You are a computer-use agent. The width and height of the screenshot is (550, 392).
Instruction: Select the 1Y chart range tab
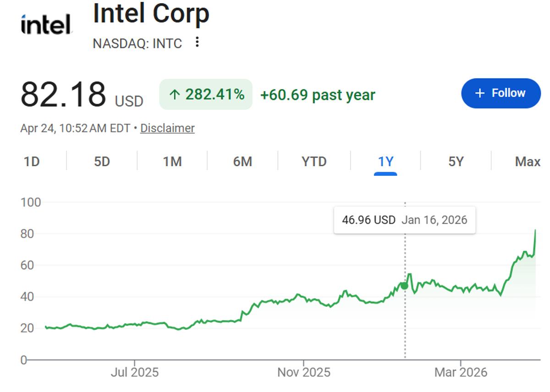click(385, 162)
